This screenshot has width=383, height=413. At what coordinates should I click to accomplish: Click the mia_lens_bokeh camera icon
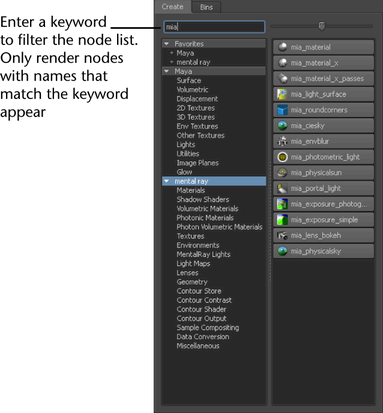point(282,236)
